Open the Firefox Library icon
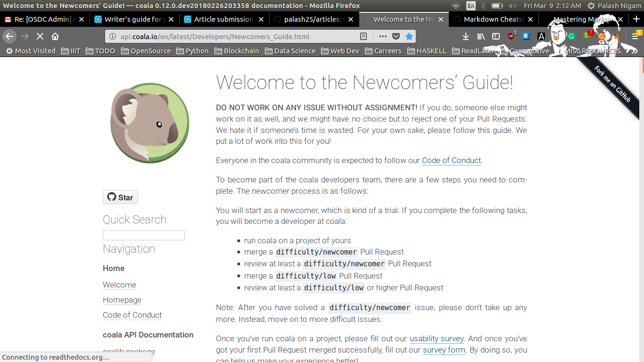Image resolution: width=644 pixels, height=362 pixels. click(481, 36)
